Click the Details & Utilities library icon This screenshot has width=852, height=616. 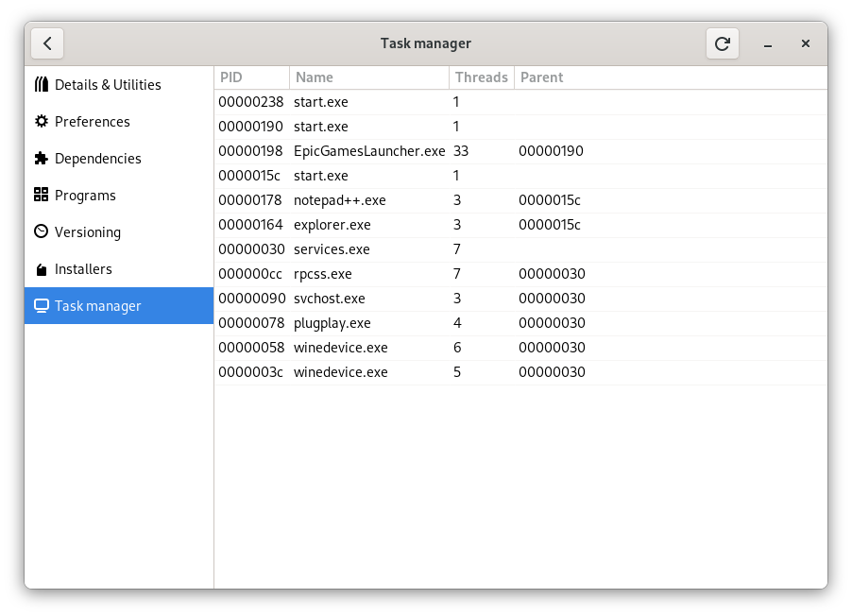40,84
